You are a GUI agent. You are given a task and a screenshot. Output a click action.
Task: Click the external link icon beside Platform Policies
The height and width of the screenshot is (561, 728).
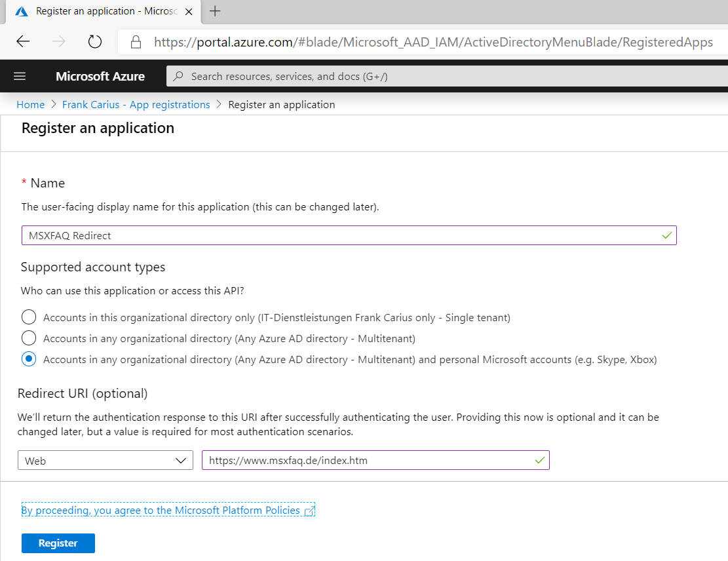tap(309, 511)
